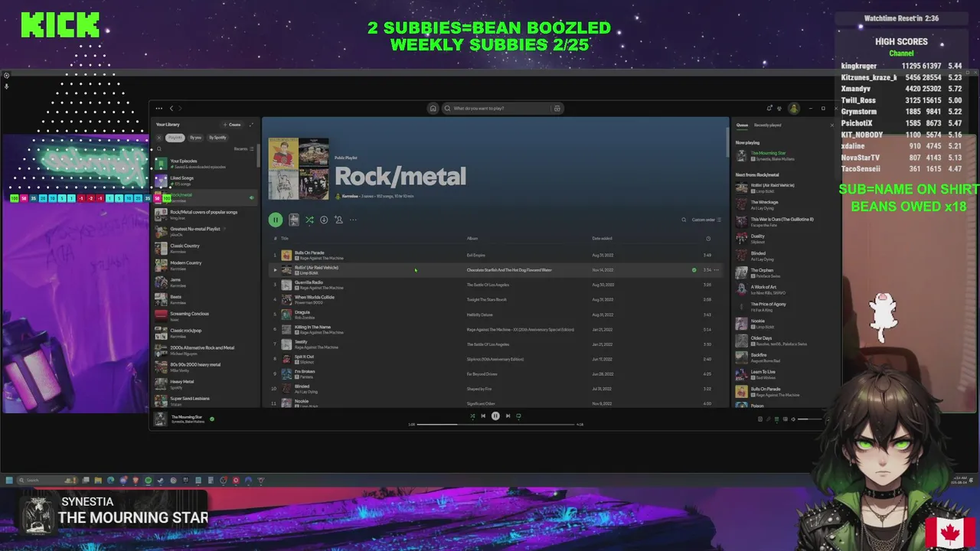Open the user profile avatar menu
The width and height of the screenshot is (980, 551).
[794, 108]
